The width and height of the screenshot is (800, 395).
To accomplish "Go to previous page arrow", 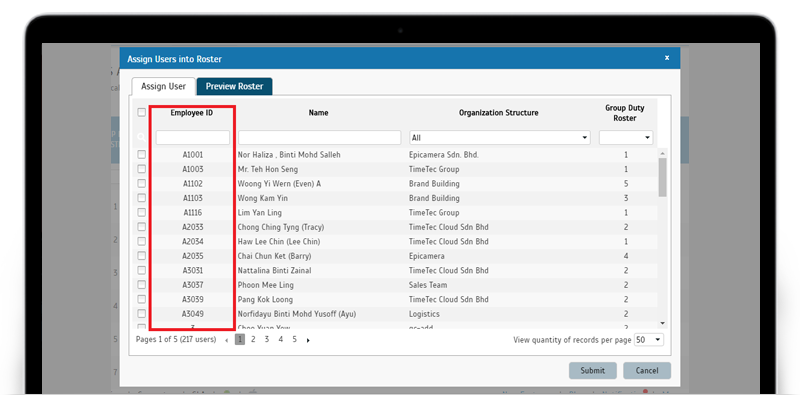I will pyautogui.click(x=227, y=340).
